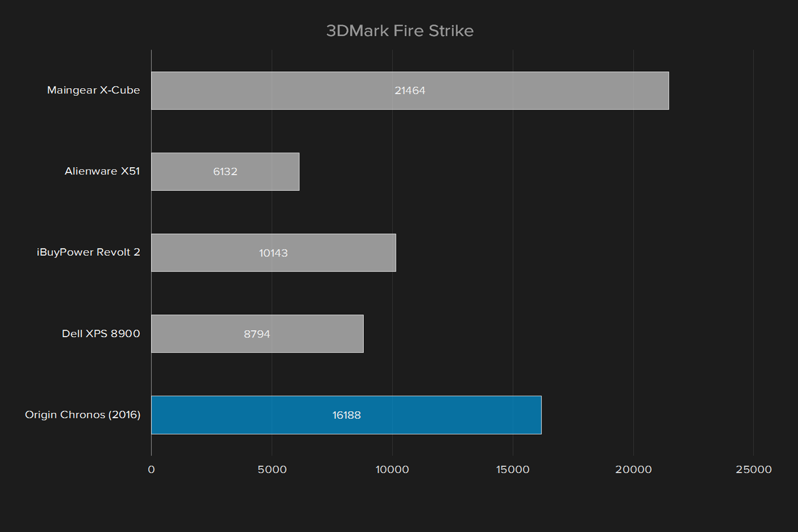Click the Alienware X51 bar showing 6132
The image size is (798, 532).
coord(225,172)
